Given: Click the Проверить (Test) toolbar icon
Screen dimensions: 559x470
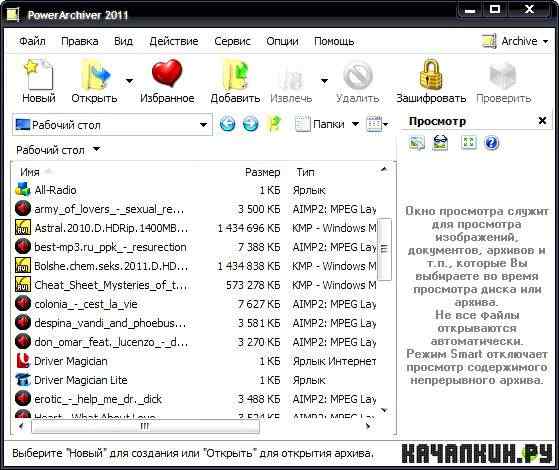Looking at the screenshot, I should (x=503, y=75).
